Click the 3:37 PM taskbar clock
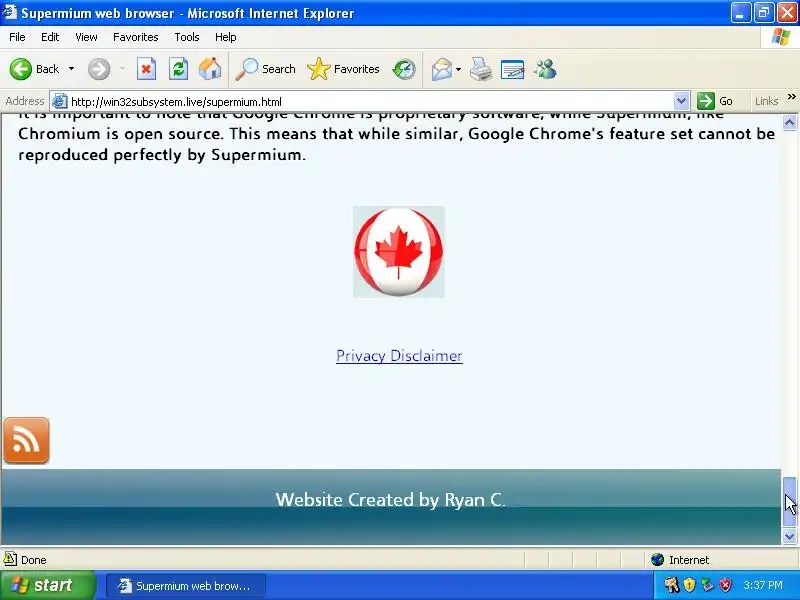800x600 pixels. (763, 585)
